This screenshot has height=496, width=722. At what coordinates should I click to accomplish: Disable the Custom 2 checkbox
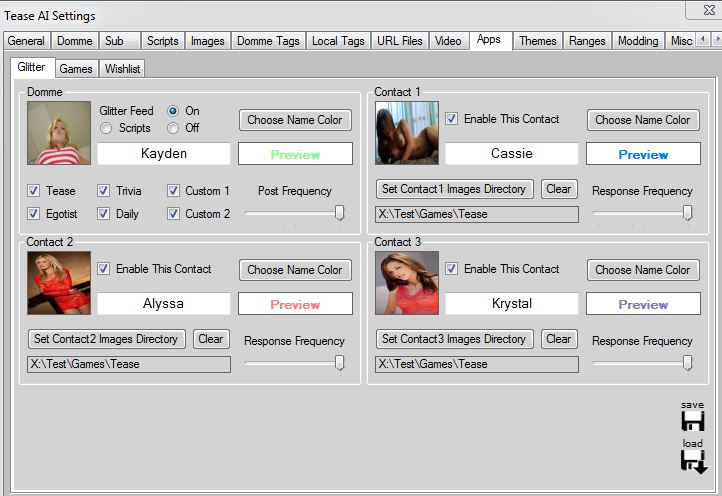174,214
